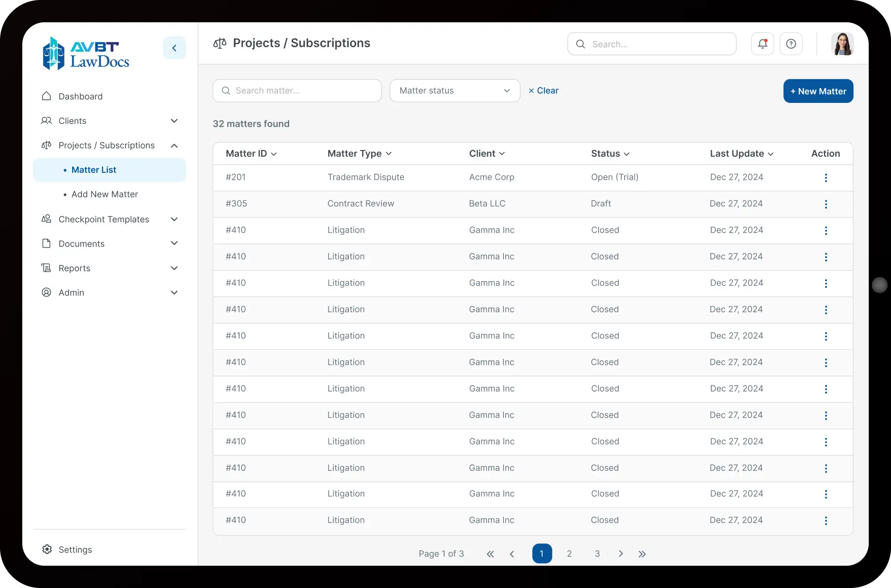Open action menu for Beta LLC row
The height and width of the screenshot is (588, 891).
coord(826,204)
